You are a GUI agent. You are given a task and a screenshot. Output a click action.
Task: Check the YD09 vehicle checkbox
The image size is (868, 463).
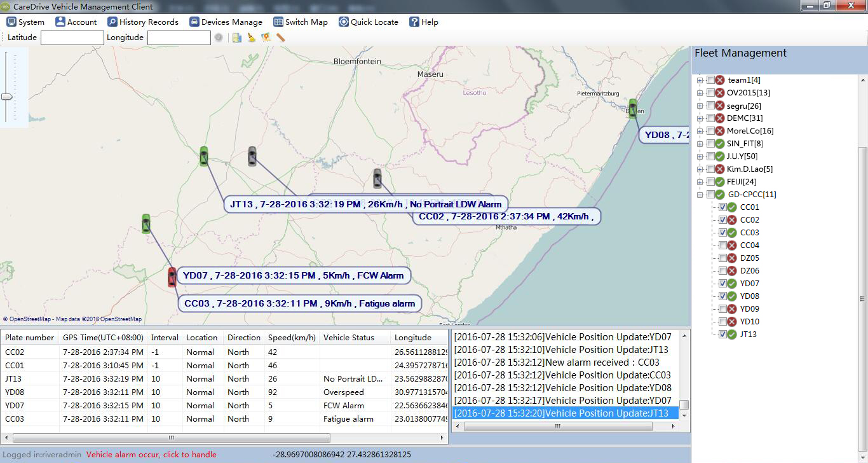722,309
